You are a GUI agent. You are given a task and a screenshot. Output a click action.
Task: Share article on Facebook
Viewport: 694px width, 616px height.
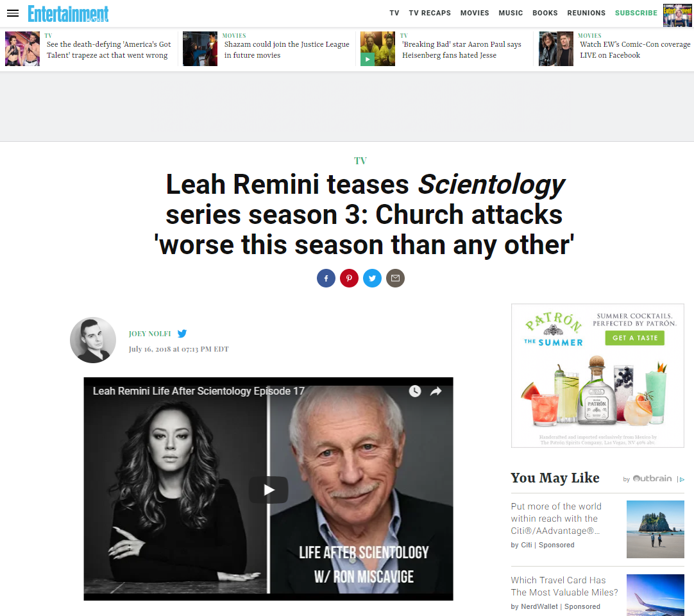(x=326, y=278)
